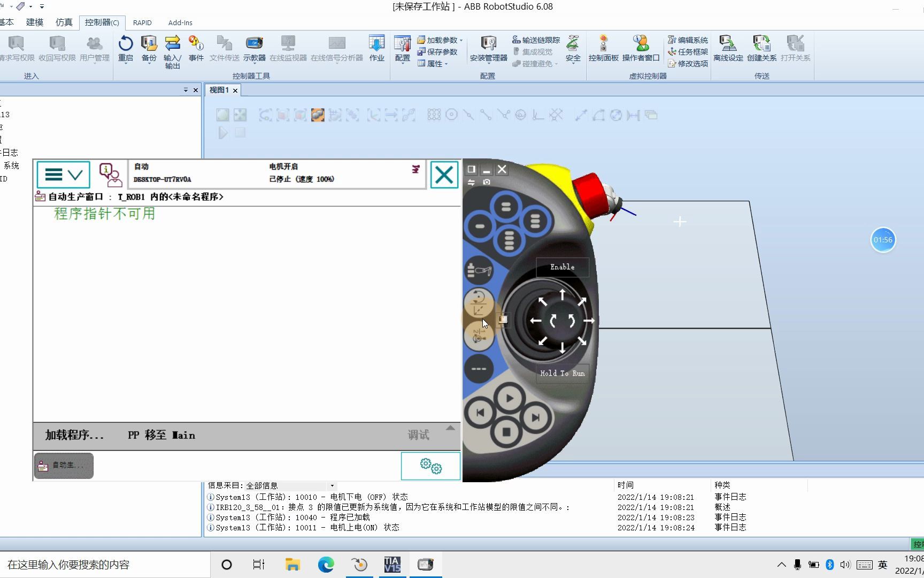Click 创建关系 (Create Relation) icon
Viewport: 924px width, 578px height.
pos(761,49)
